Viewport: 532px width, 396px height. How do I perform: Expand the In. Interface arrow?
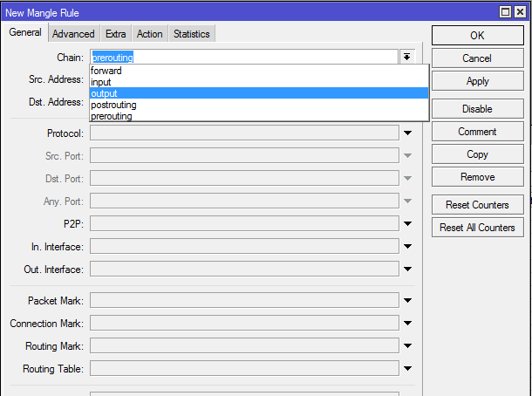click(407, 247)
